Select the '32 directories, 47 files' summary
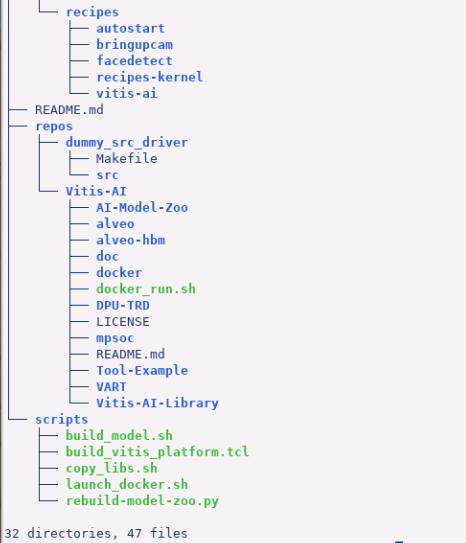The image size is (466, 543). pyautogui.click(x=96, y=533)
